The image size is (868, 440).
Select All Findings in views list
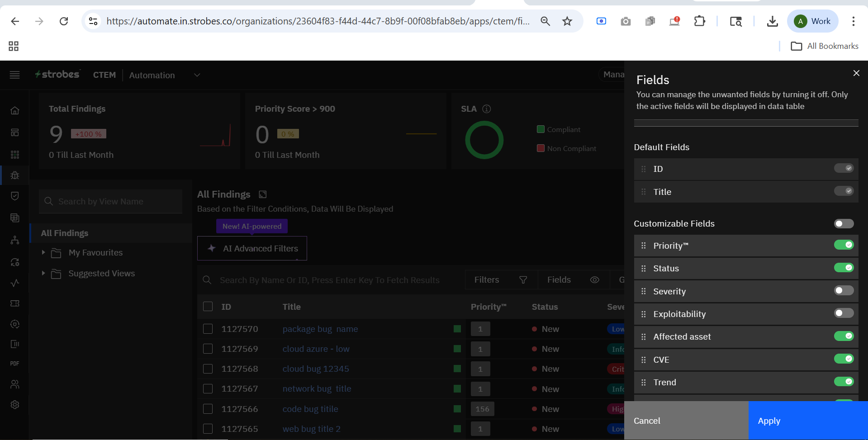pyautogui.click(x=65, y=233)
